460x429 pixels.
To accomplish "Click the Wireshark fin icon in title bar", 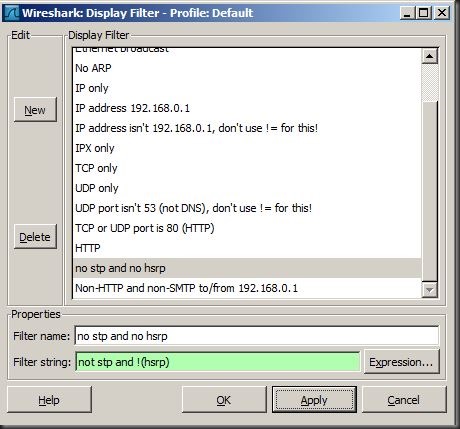I will [12, 13].
